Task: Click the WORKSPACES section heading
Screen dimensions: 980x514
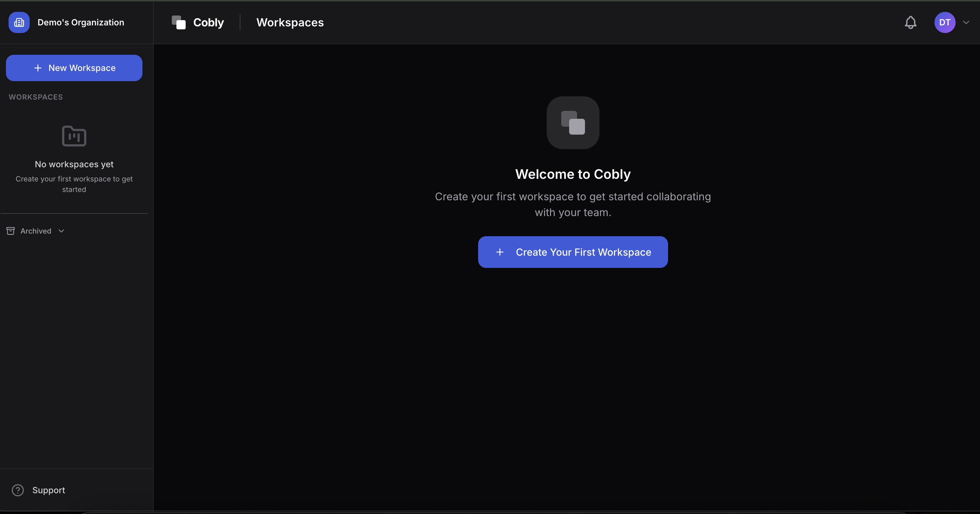Action: [36, 97]
